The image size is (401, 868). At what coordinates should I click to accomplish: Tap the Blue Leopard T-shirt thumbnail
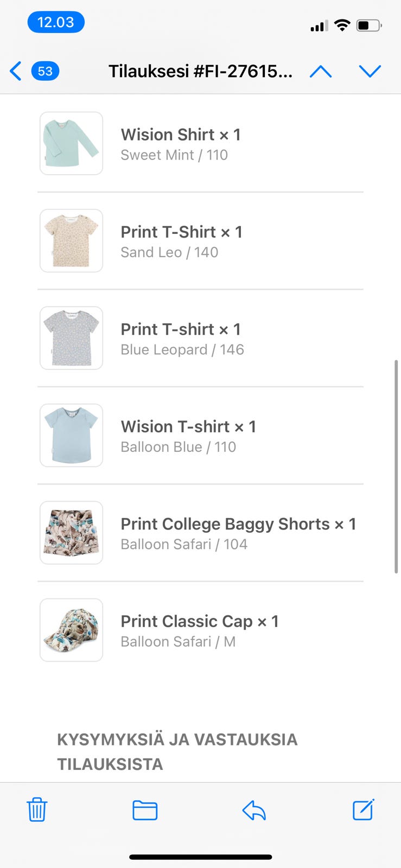click(x=71, y=338)
